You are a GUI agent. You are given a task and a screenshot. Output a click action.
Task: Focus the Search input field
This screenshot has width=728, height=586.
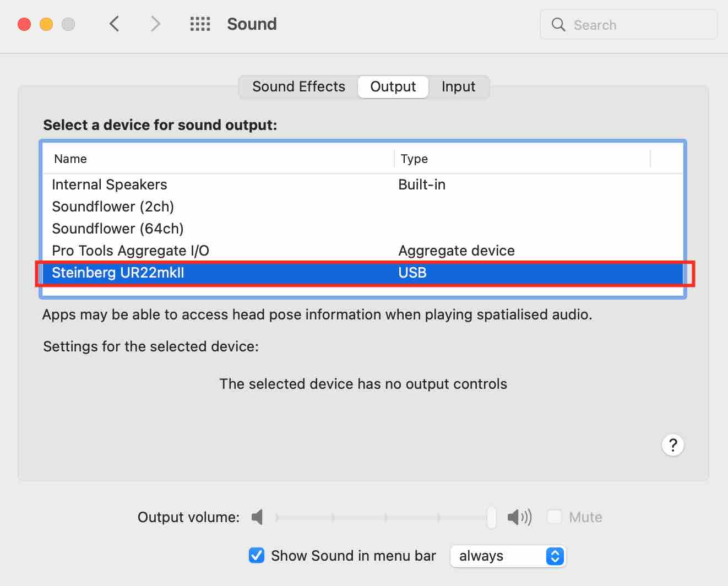point(629,25)
